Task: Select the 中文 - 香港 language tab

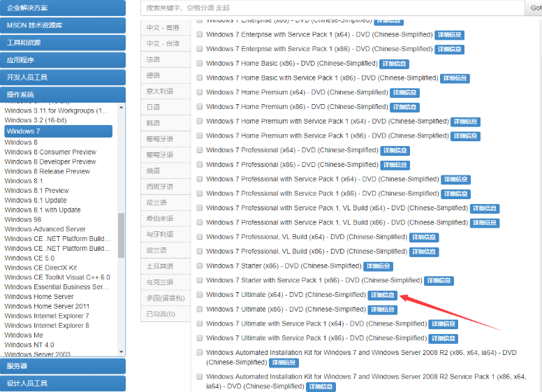Action: click(x=163, y=27)
